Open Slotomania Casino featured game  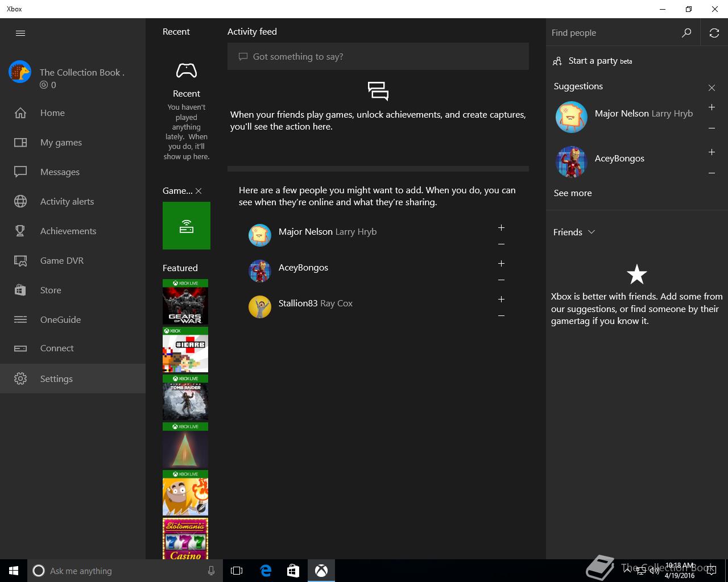click(185, 538)
